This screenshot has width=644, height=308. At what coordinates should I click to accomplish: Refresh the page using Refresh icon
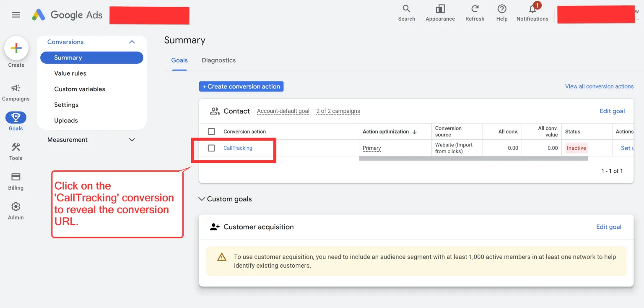pyautogui.click(x=475, y=13)
